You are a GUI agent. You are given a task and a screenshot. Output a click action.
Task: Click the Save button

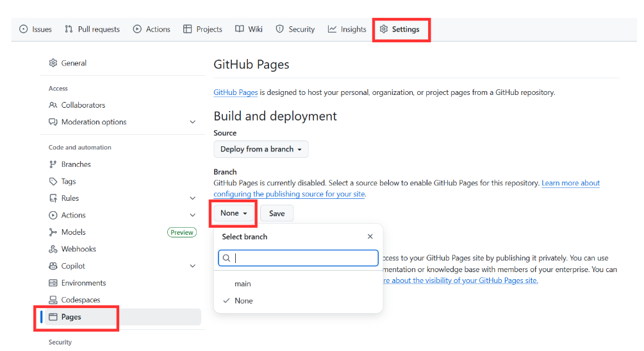(277, 213)
